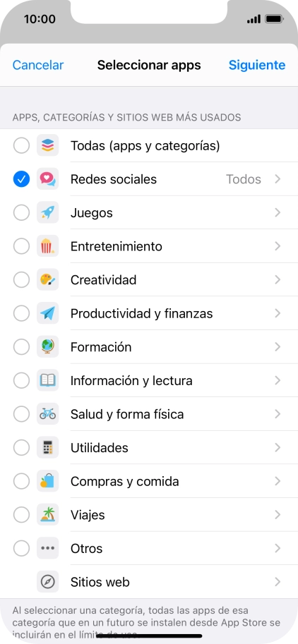
Task: Tap the Salud y forma física bicycle icon
Action: coord(48,413)
